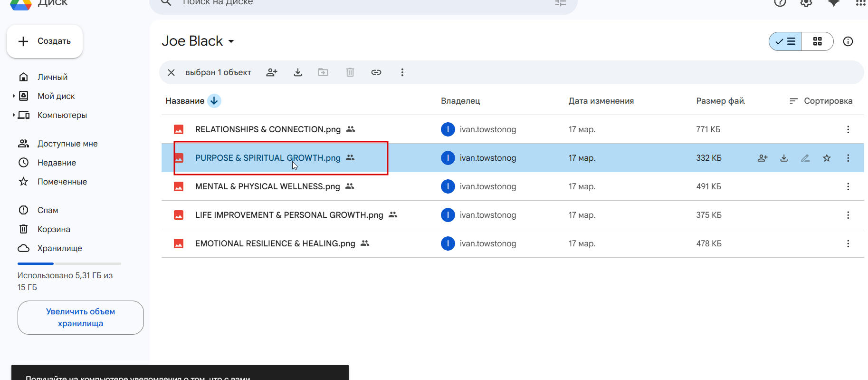Click image file icon of LIFE IMPROVEMENT & PERSONAL GROWTH.png
Screen dimensions: 868x380
(179, 215)
